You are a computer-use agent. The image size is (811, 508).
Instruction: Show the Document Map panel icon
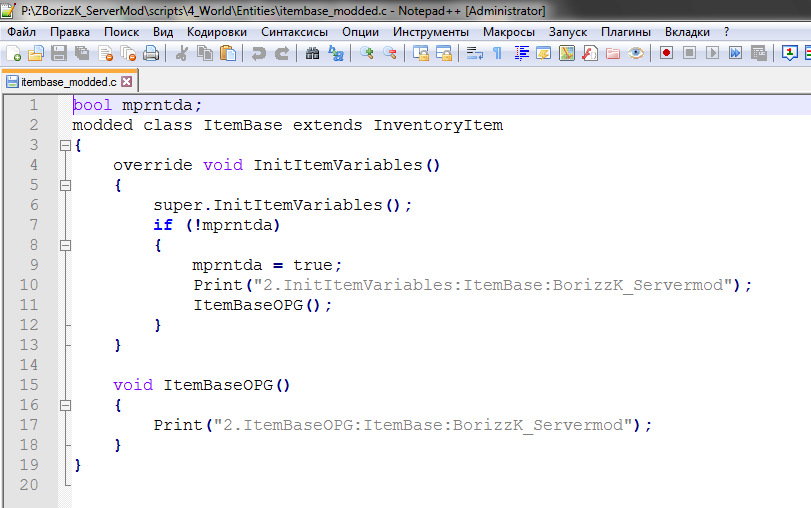(x=567, y=53)
